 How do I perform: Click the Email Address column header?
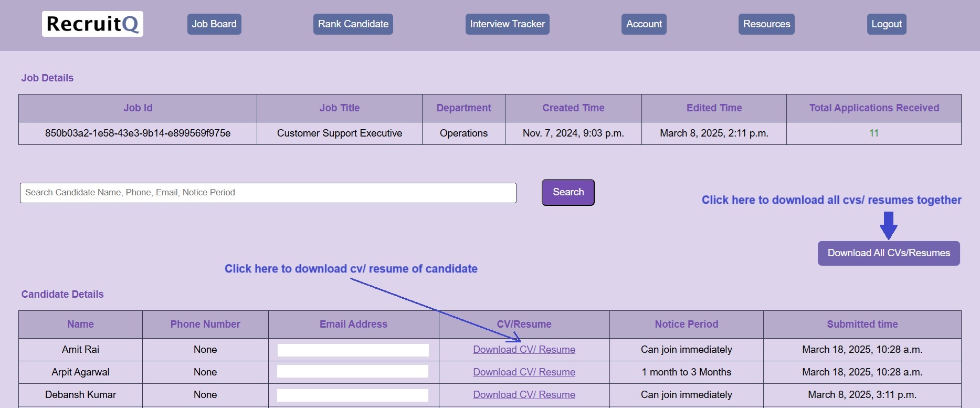click(x=353, y=325)
